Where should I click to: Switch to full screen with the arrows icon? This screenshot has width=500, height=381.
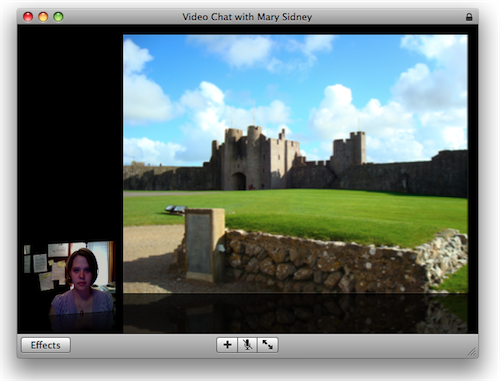coord(267,345)
